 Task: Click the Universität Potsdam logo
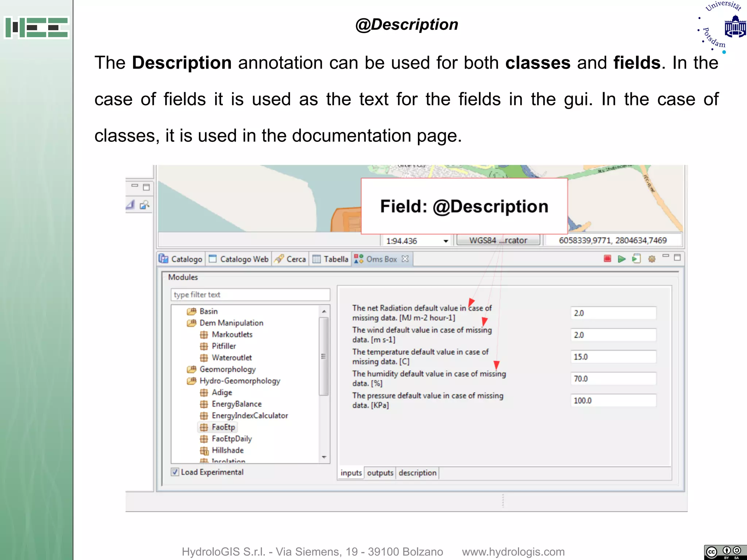(x=722, y=27)
